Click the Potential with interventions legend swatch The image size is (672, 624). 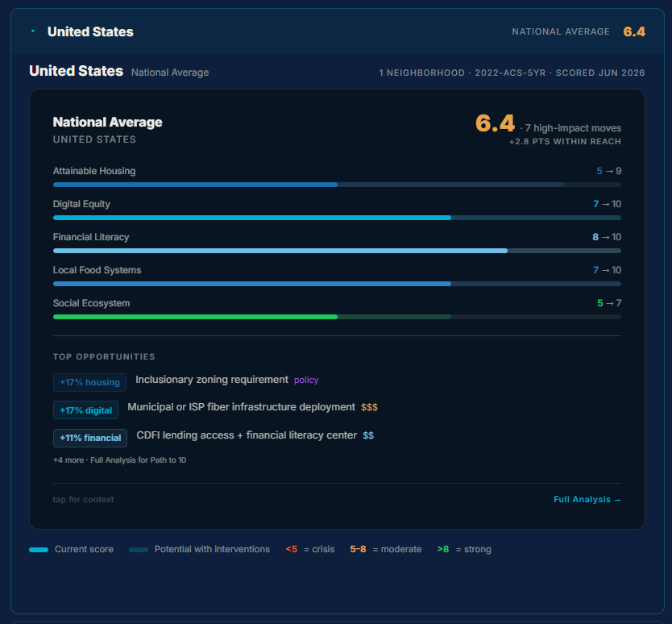tap(139, 550)
